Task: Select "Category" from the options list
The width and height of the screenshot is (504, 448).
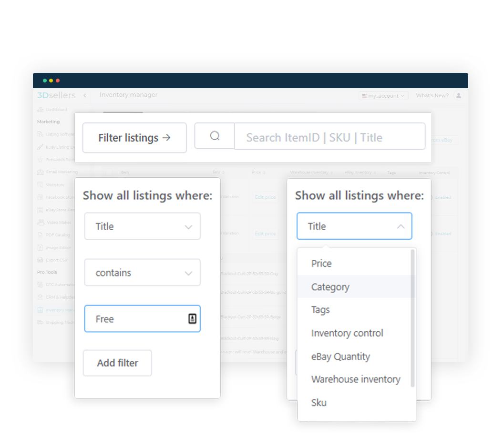Action: coord(330,287)
